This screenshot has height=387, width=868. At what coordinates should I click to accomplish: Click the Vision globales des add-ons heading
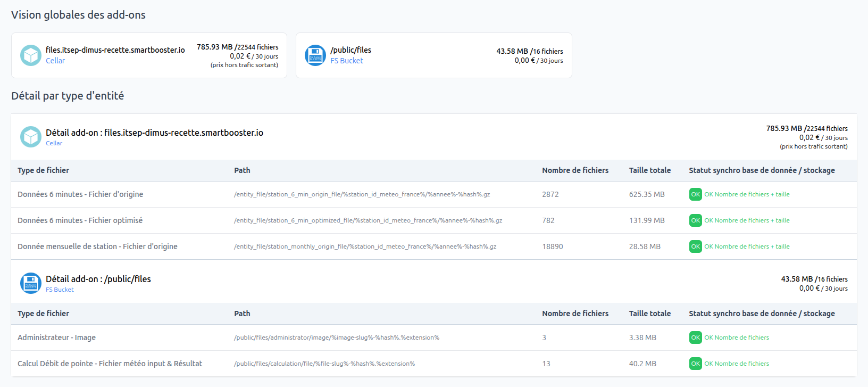(78, 15)
